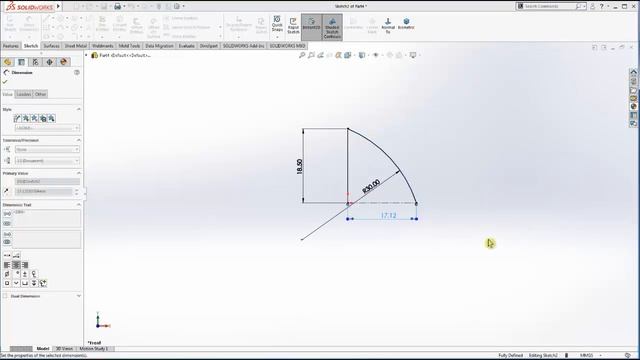This screenshot has height=360, width=640.
Task: Open the DimXpertManager tab
Action: (x=49, y=62)
